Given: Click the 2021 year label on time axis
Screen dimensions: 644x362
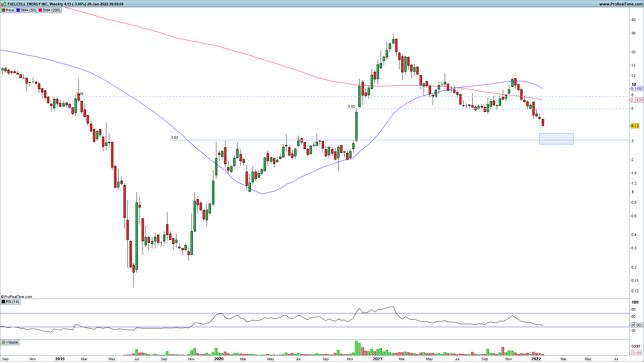Looking at the screenshot, I should click(x=377, y=359).
